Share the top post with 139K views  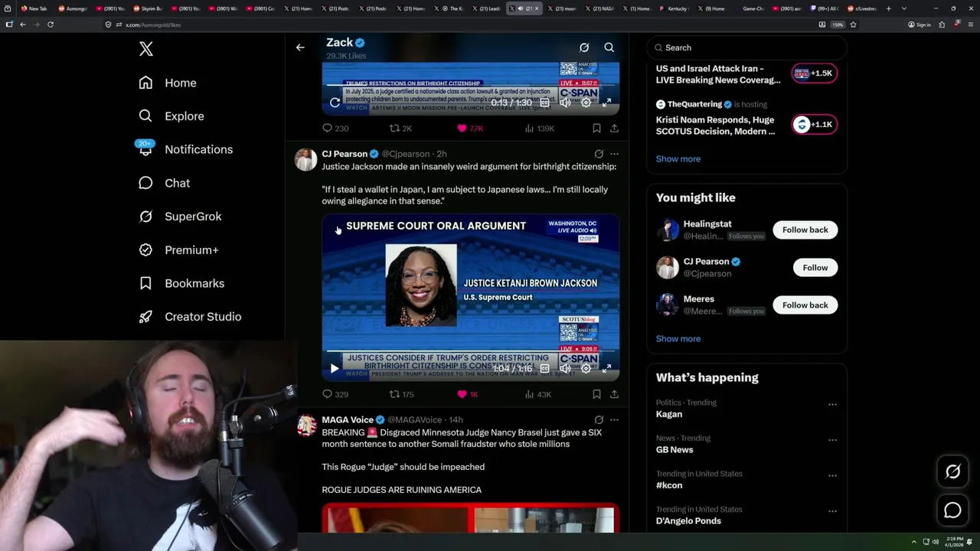click(x=614, y=129)
